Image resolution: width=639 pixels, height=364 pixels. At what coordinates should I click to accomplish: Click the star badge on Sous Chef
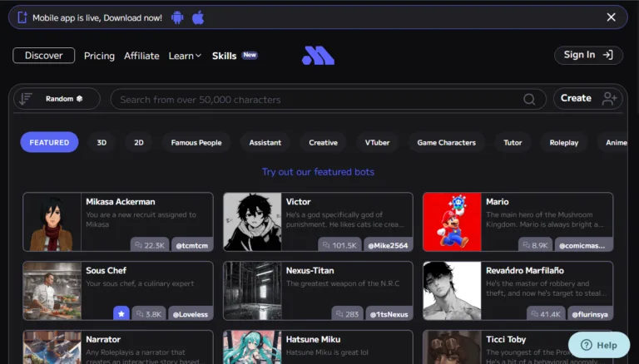pos(121,313)
